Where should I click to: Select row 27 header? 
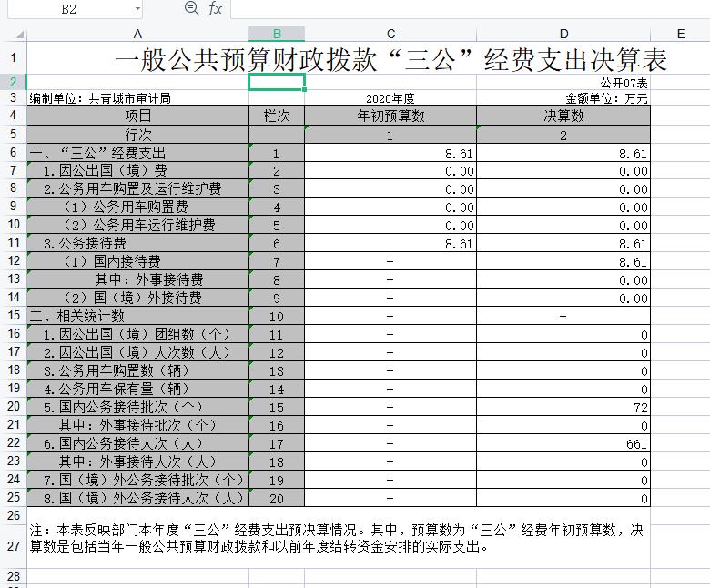(14, 545)
